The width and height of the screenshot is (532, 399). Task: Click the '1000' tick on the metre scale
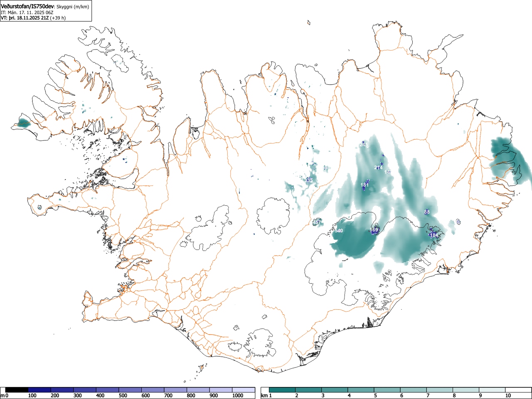pos(238,396)
